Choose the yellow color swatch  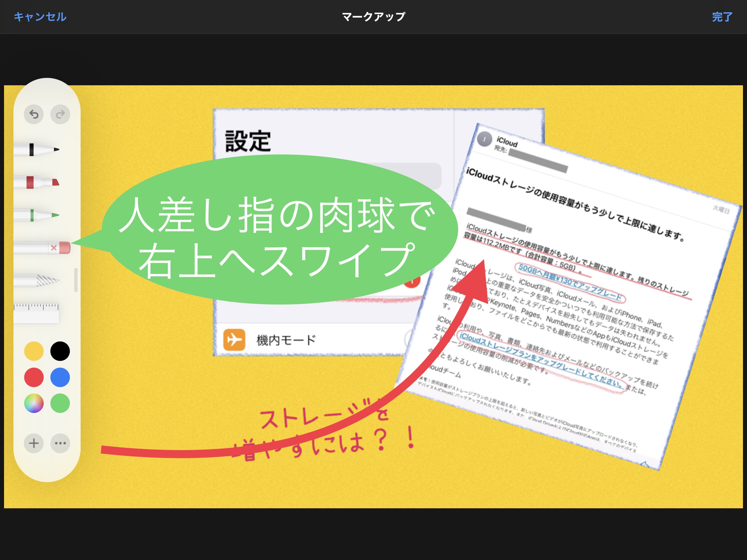point(34,351)
